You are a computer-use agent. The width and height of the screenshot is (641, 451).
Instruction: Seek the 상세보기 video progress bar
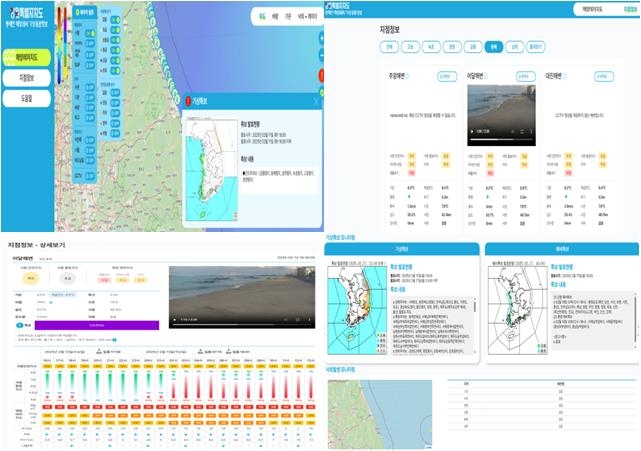(x=242, y=325)
